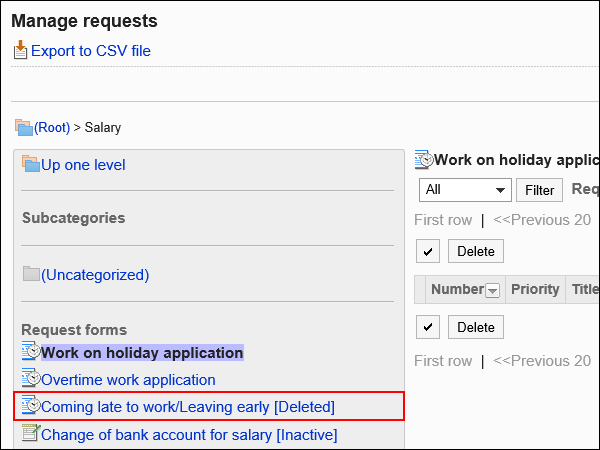
Task: Click the Change of bank account form icon
Action: 31,433
